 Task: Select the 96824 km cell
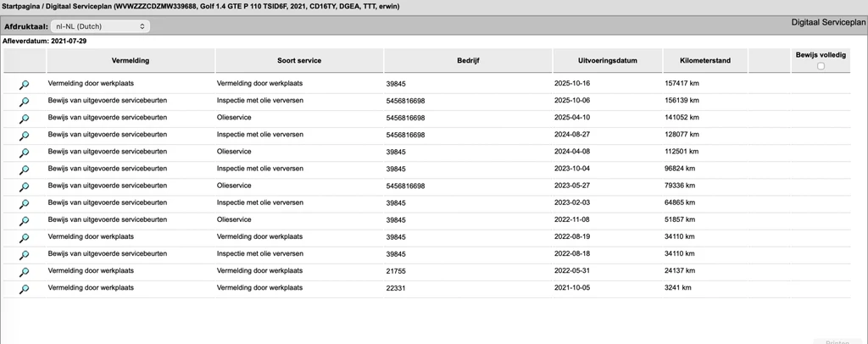point(680,169)
